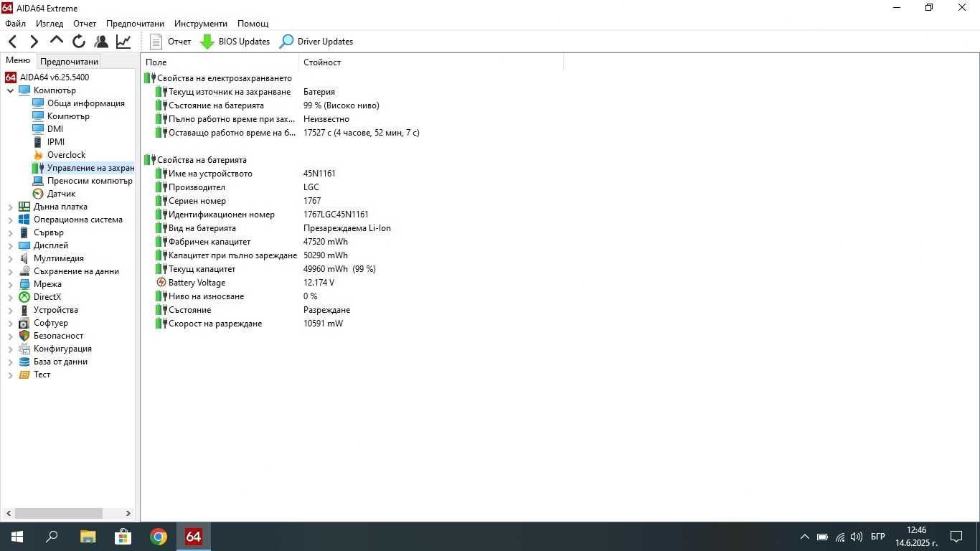The image size is (980, 551).
Task: Expand the Дисплей node
Action: tap(11, 245)
